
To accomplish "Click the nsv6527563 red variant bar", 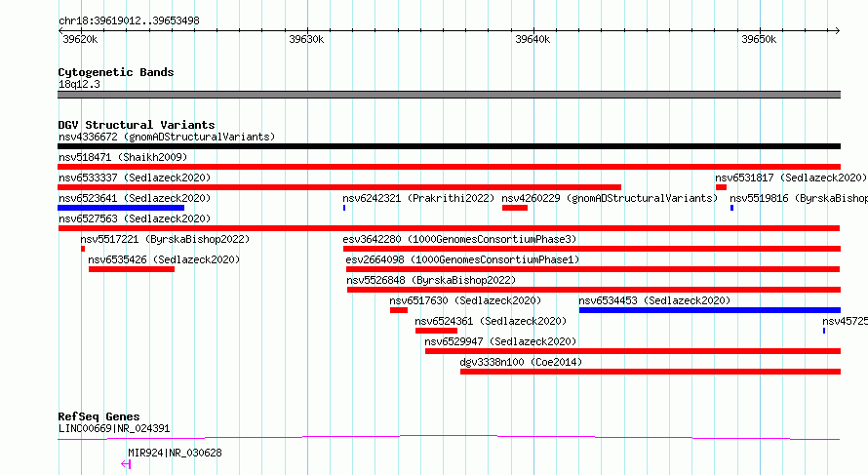I will (x=449, y=228).
